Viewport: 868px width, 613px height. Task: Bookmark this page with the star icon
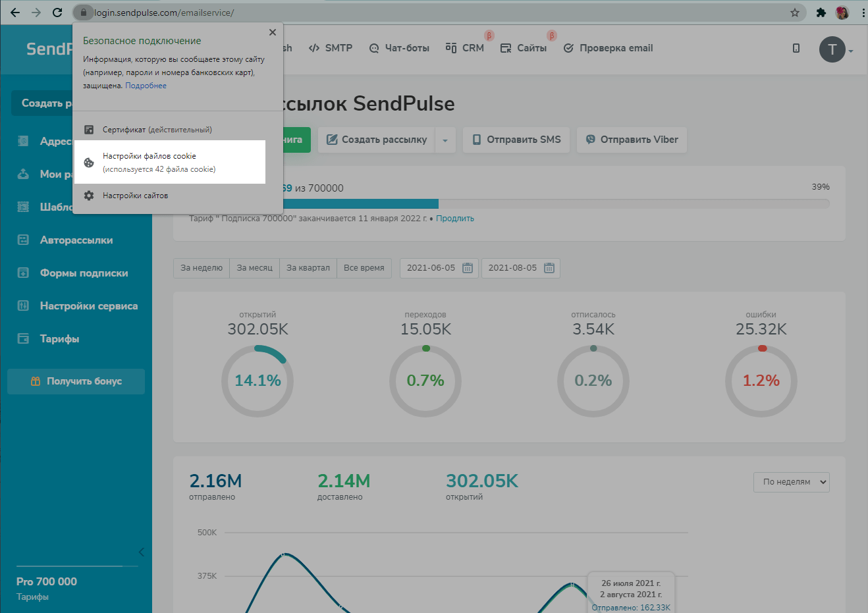(x=795, y=13)
